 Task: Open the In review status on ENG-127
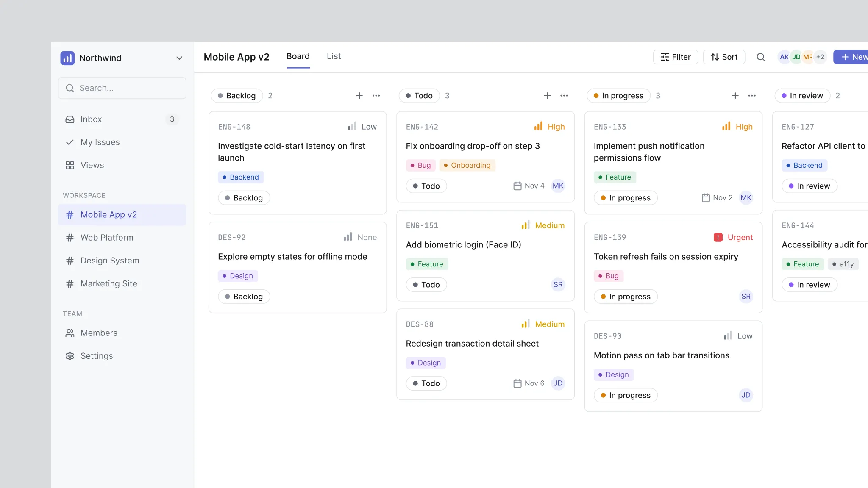(x=810, y=186)
